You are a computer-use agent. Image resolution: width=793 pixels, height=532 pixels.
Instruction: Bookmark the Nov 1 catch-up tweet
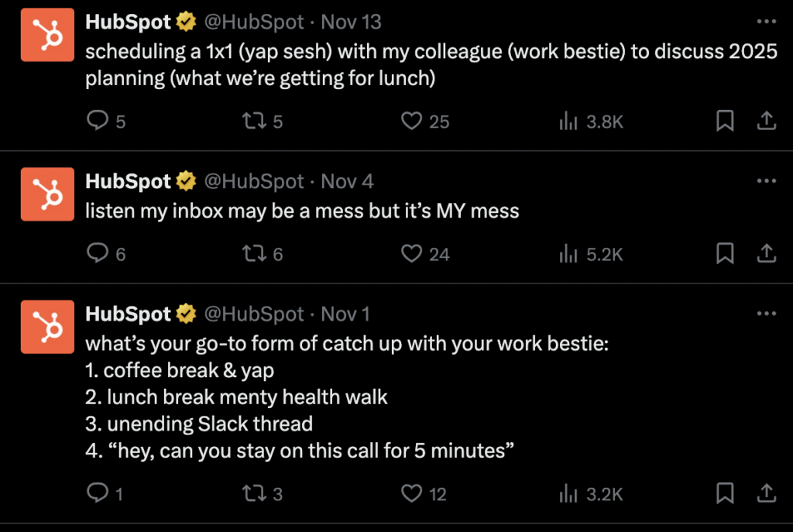click(x=725, y=493)
